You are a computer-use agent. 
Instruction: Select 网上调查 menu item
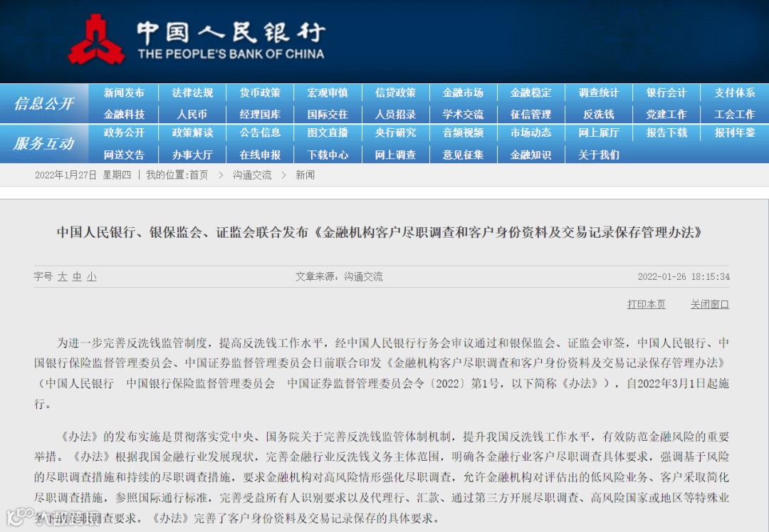395,155
